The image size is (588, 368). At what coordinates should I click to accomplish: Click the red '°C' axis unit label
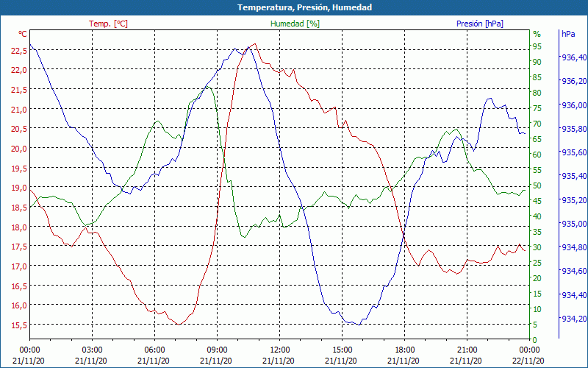pyautogui.click(x=23, y=34)
